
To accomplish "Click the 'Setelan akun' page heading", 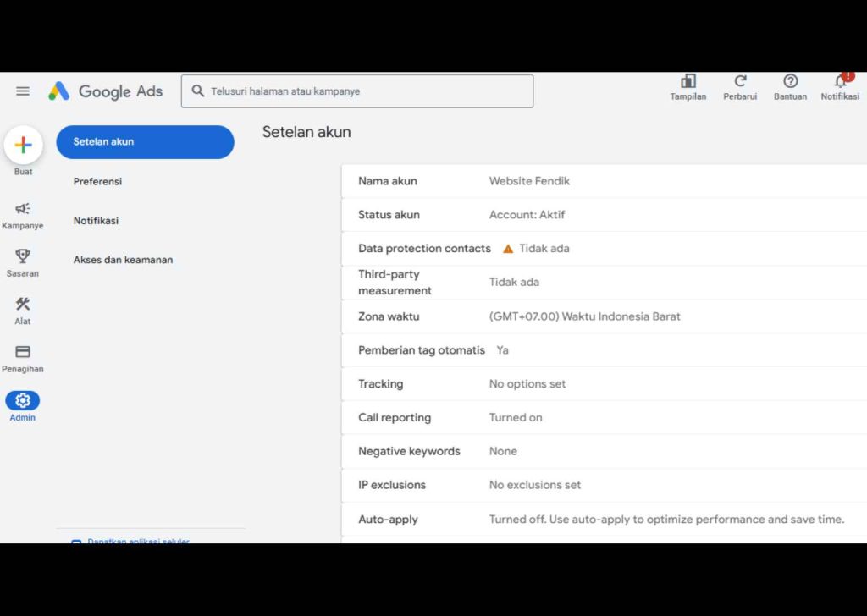I will (306, 132).
